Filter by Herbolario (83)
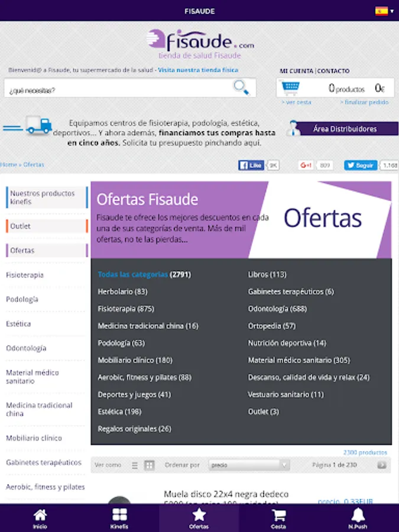 tap(122, 291)
